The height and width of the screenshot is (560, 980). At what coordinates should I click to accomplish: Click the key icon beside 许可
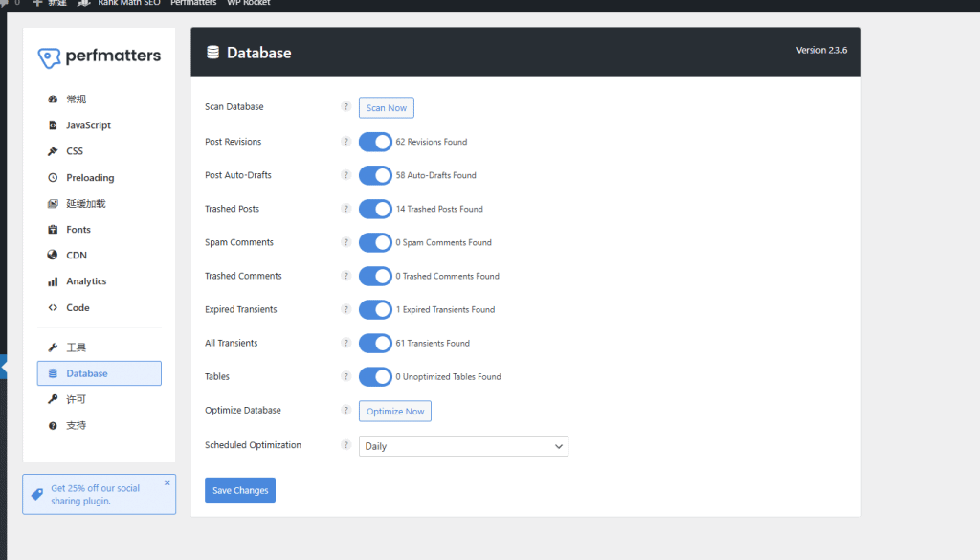point(53,399)
